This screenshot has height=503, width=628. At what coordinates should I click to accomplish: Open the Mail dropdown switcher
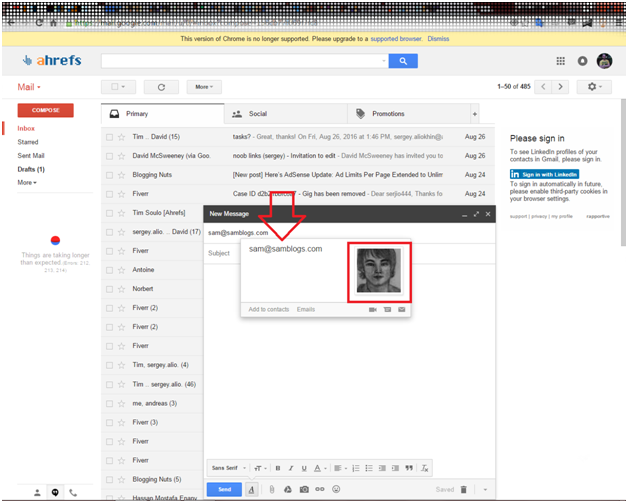(x=29, y=87)
